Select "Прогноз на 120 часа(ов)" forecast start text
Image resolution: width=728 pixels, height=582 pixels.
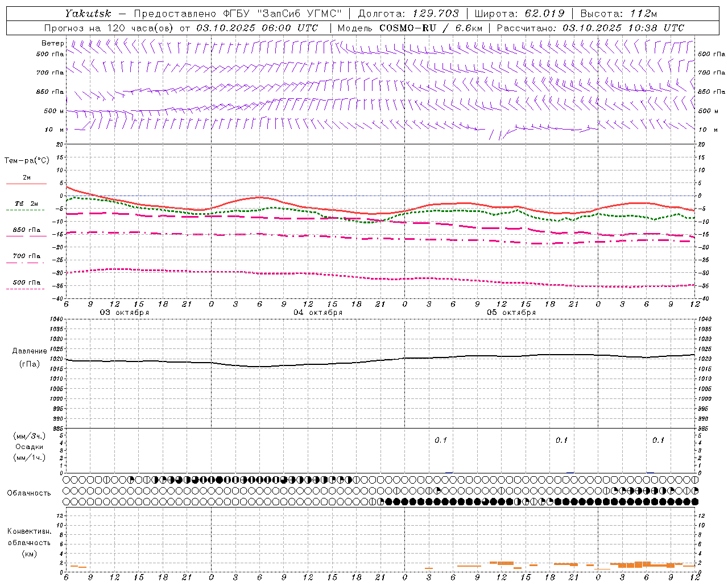point(110,28)
